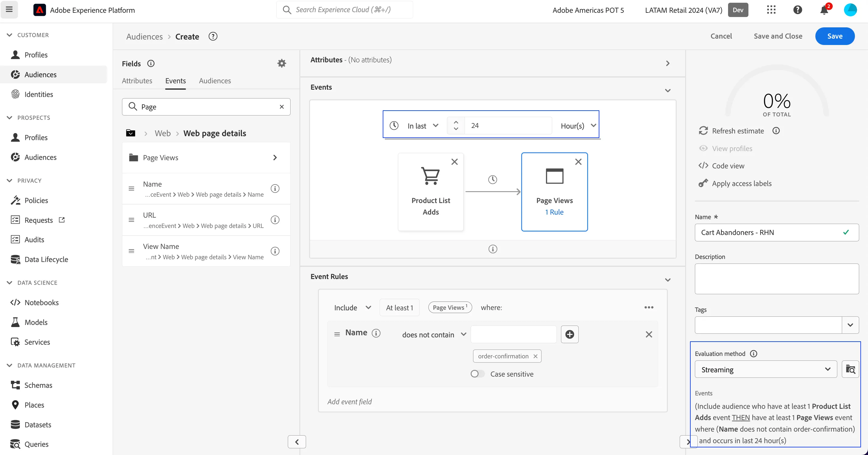Show info for View Name field
This screenshot has width=868, height=455.
point(275,251)
